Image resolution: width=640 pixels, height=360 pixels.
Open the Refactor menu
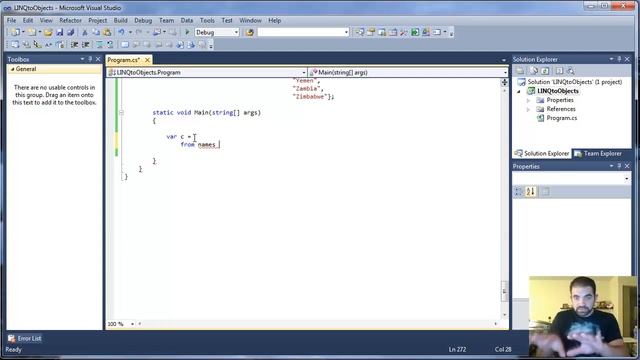70,20
